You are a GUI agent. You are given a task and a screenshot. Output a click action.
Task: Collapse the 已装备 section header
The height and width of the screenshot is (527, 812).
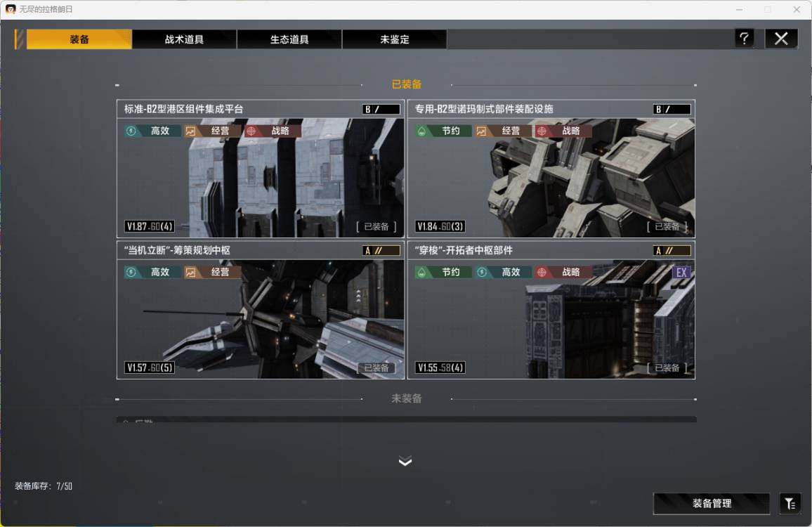406,84
